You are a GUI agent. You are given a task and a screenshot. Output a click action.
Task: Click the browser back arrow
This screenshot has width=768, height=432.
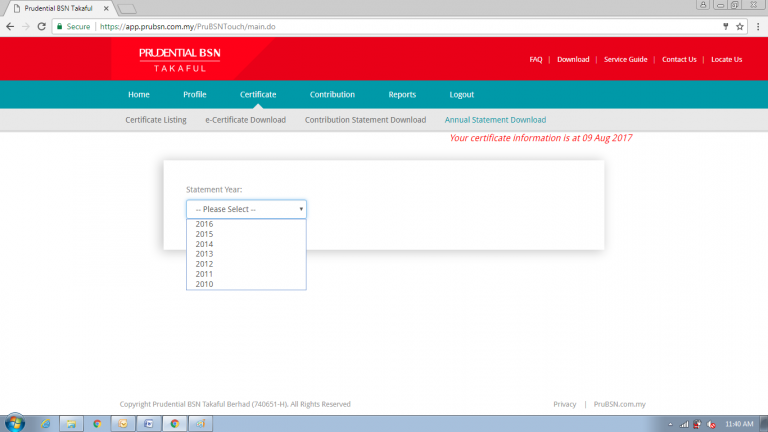[x=10, y=26]
